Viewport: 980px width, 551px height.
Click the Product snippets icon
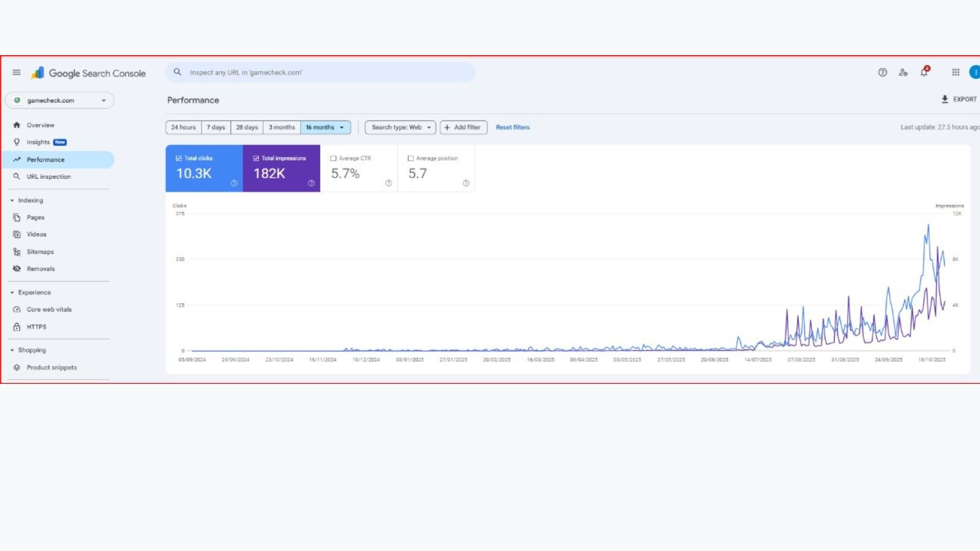[17, 367]
